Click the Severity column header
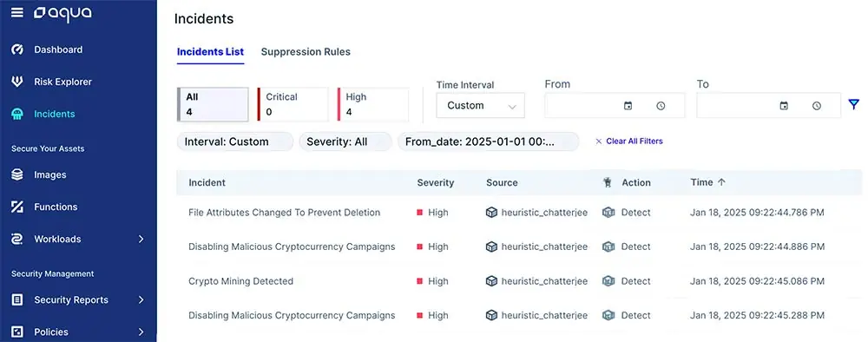Screen dimensions: 868x342 click(436, 182)
